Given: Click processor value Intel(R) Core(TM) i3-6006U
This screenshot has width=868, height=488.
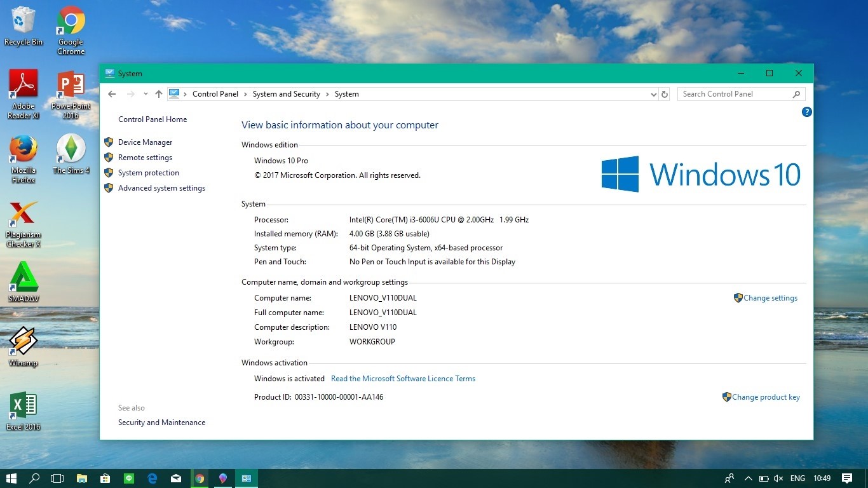Looking at the screenshot, I should click(439, 220).
